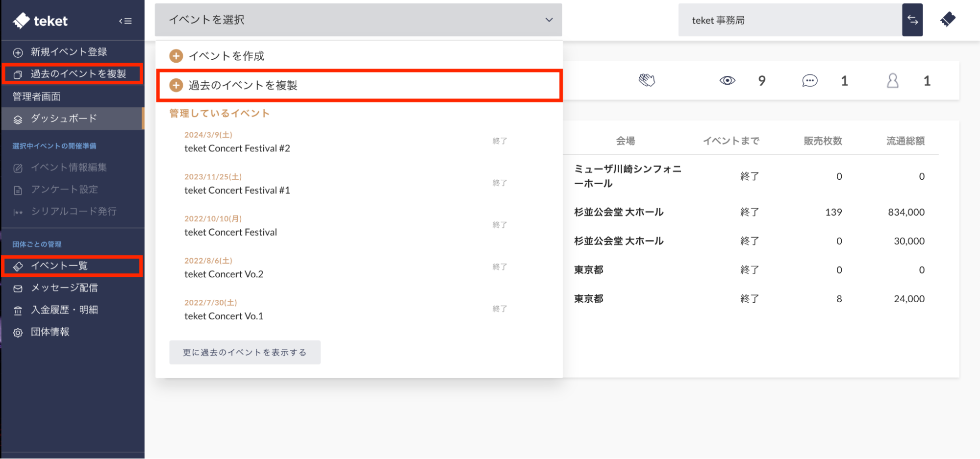The width and height of the screenshot is (980, 459).
Task: Click the plus circle icon beside 新規イベント登録
Action: coord(18,52)
